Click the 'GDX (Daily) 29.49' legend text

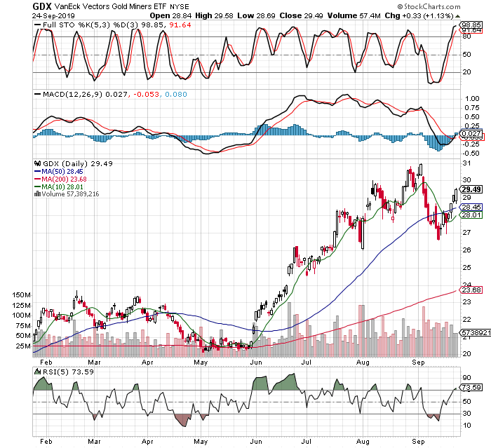tap(77, 163)
